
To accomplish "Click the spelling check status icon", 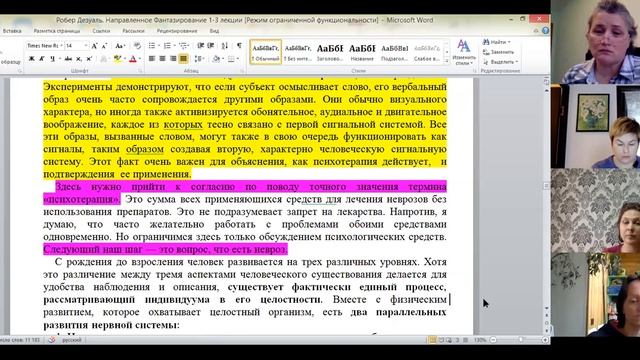I will coord(51,340).
